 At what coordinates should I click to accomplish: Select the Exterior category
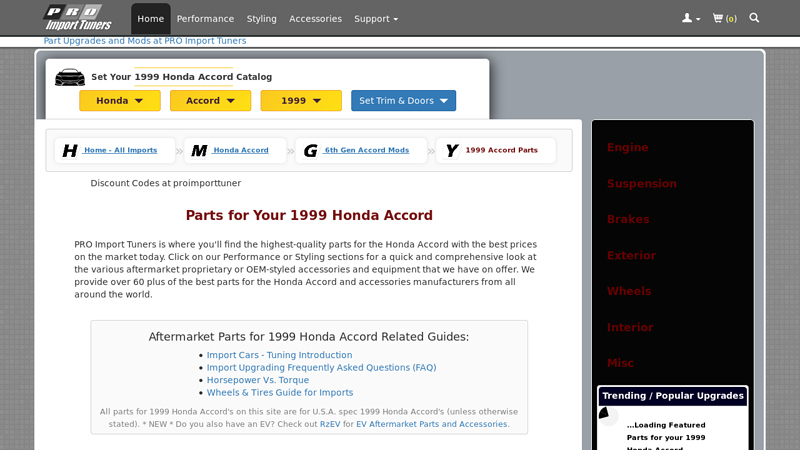pos(631,255)
